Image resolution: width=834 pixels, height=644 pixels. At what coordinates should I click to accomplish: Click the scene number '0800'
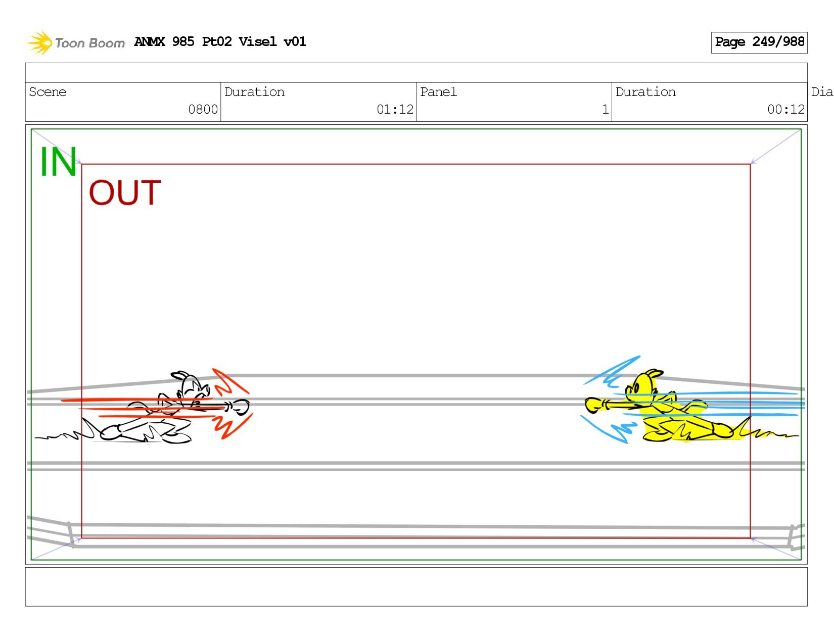coord(203,110)
